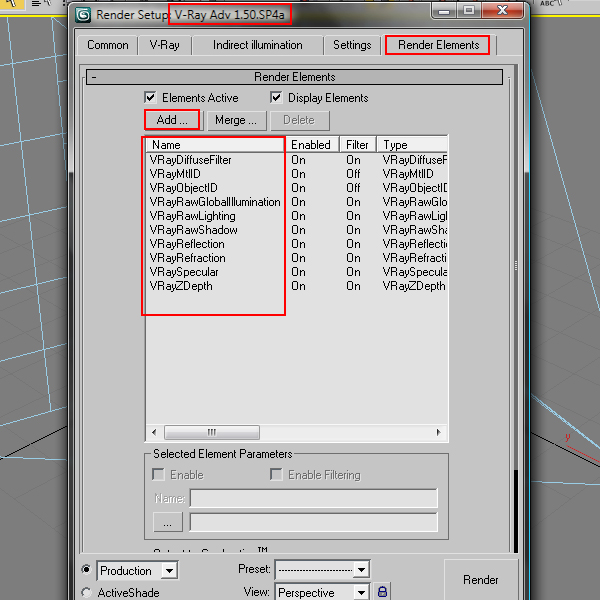This screenshot has width=600, height=600.
Task: Collapse the Render Elements rollout
Action: [x=93, y=77]
